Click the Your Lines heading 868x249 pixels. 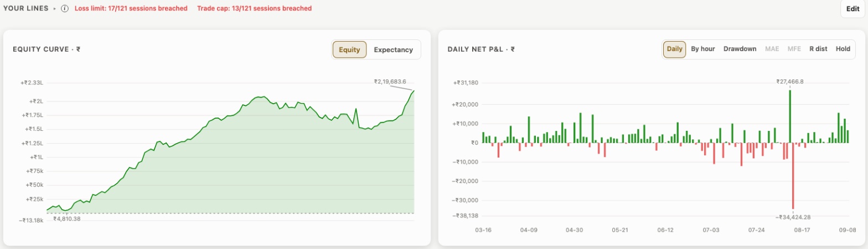coord(25,8)
